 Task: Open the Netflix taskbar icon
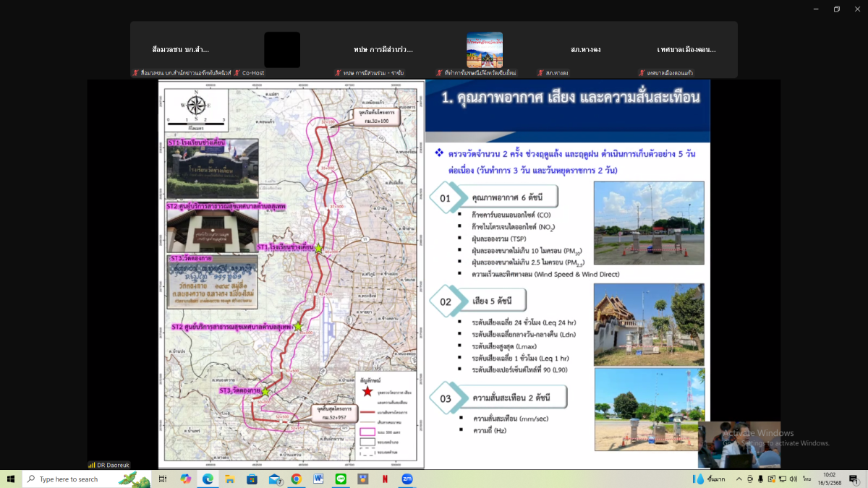click(385, 479)
